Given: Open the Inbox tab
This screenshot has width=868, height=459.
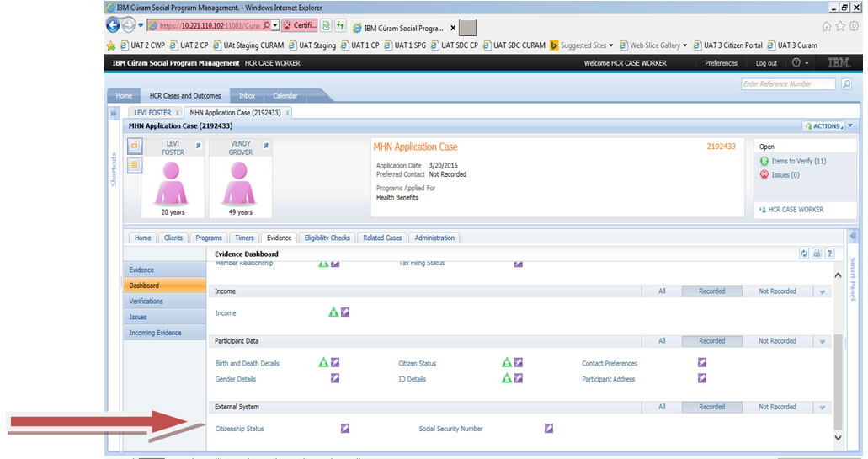Looking at the screenshot, I should [247, 96].
